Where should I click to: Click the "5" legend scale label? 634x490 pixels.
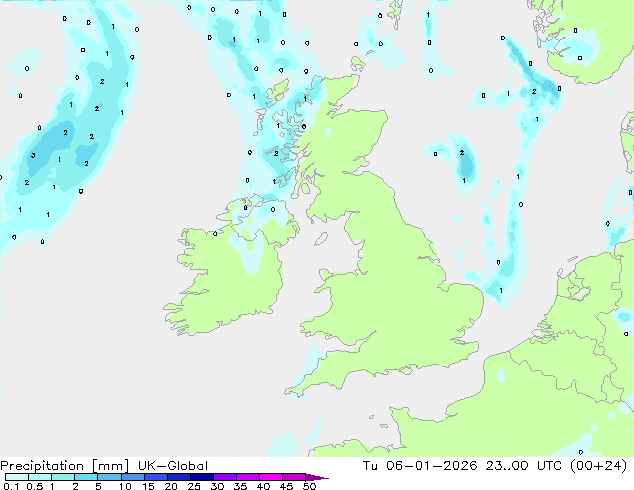[x=98, y=486]
